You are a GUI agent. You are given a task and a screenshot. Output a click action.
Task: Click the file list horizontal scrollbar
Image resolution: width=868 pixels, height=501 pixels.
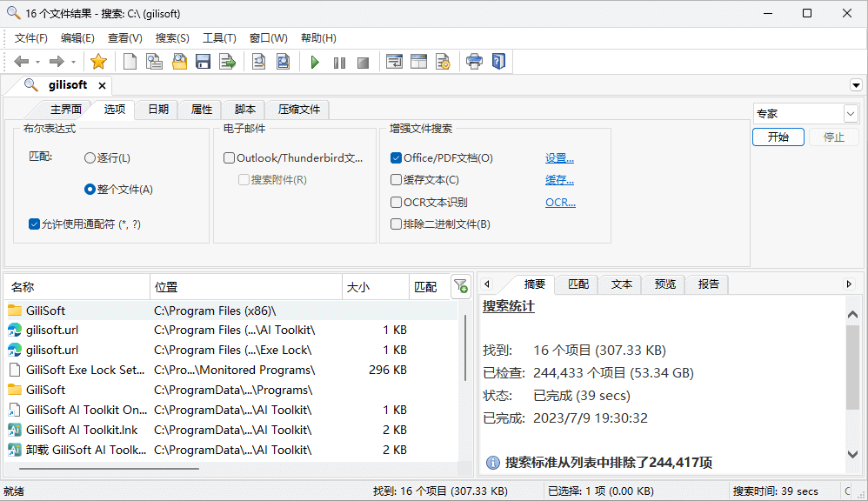[x=109, y=469]
